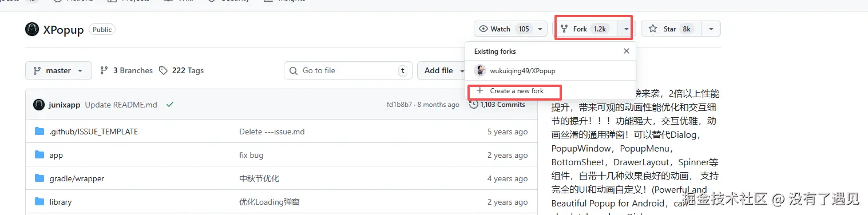The width and height of the screenshot is (868, 215).
Task: Open the Fork dropdown caret
Action: [627, 29]
